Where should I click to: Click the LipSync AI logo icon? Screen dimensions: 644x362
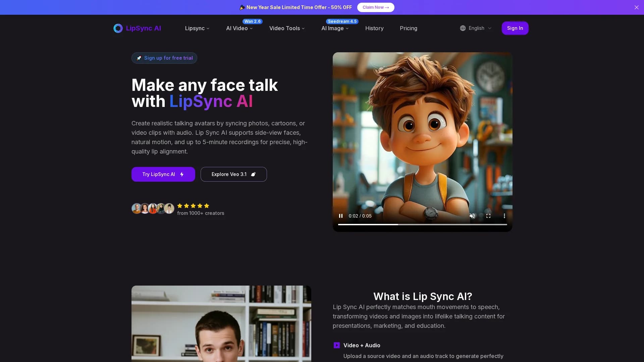coord(118,28)
